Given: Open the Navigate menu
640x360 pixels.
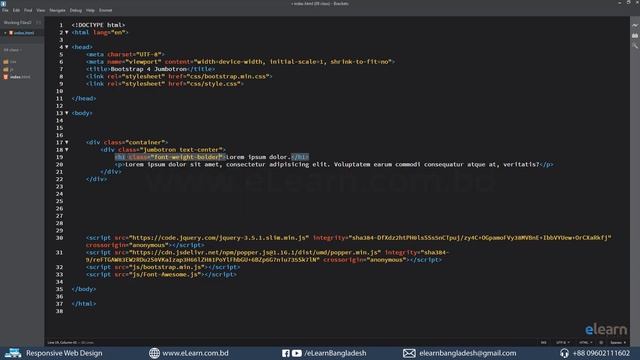Looking at the screenshot, I should point(57,10).
